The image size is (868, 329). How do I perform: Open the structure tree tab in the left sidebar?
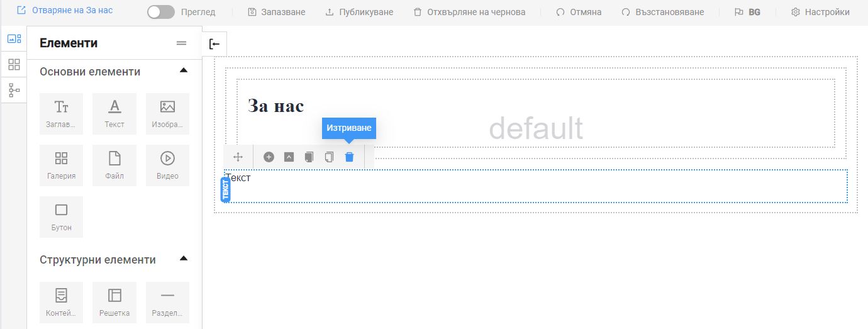[x=14, y=91]
